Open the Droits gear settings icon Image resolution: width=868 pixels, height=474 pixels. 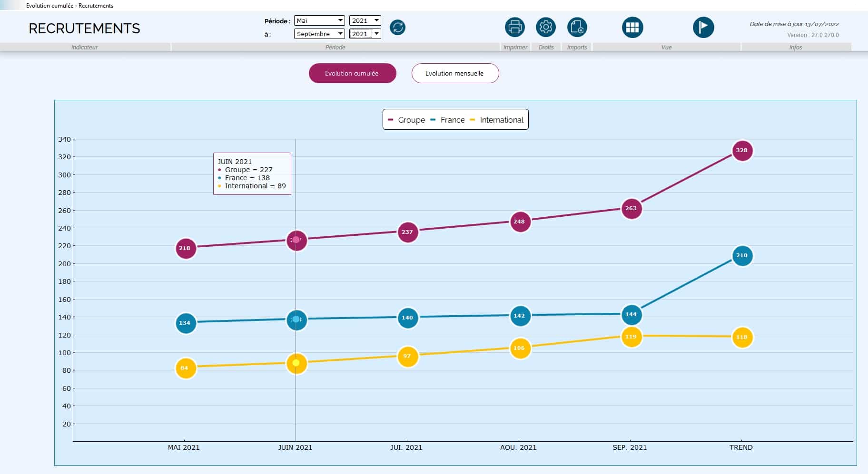tap(545, 27)
